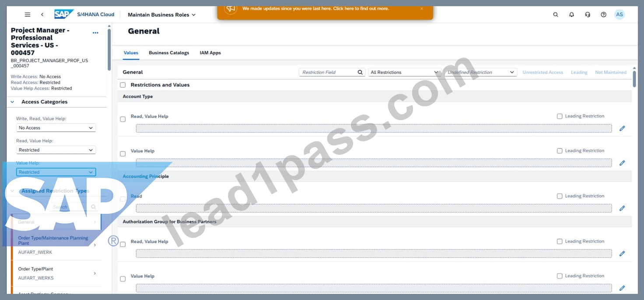
Task: Dismiss the orange update notification banner
Action: 422,9
